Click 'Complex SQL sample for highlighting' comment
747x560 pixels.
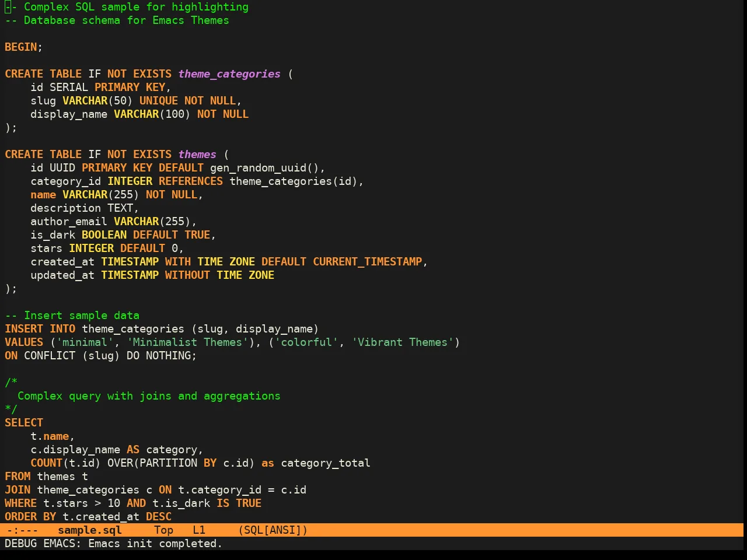tap(127, 7)
